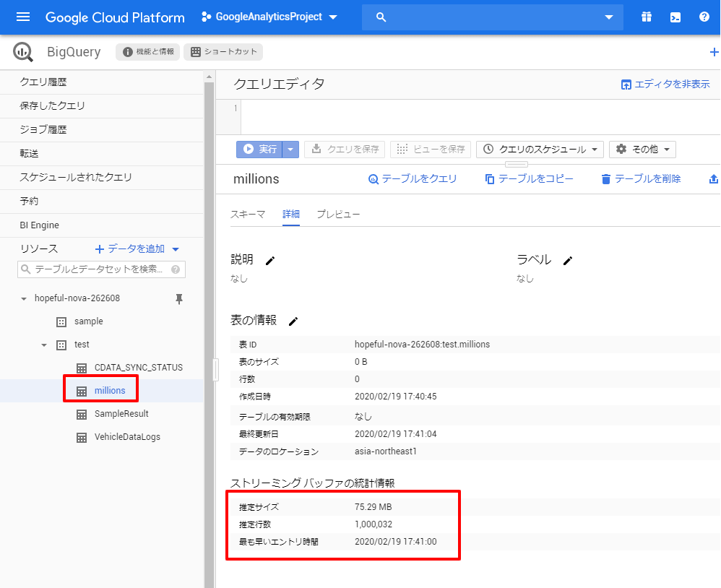
Task: Edit ラベル labels with pencil icon
Action: [x=568, y=261]
